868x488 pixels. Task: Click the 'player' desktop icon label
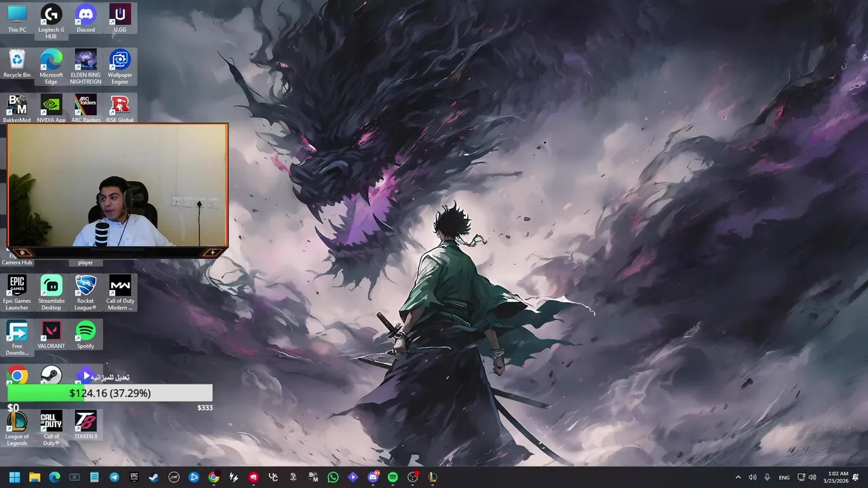85,262
